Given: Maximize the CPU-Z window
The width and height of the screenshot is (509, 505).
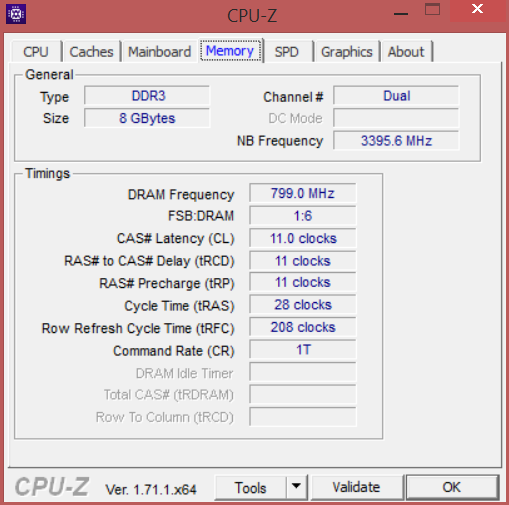Looking at the screenshot, I should coord(432,10).
